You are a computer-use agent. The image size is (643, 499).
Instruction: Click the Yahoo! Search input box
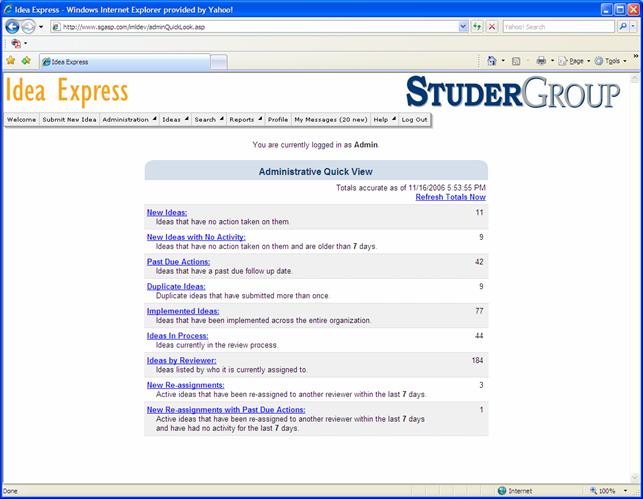(558, 27)
